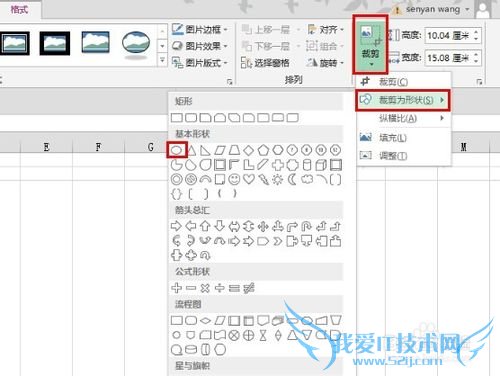Open Size group dialog launcher

[479, 82]
